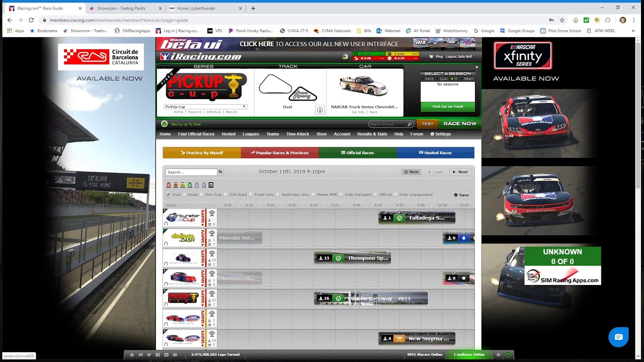This screenshot has height=362, width=644.
Task: Switch to Hosted Races tab
Action: pos(436,152)
